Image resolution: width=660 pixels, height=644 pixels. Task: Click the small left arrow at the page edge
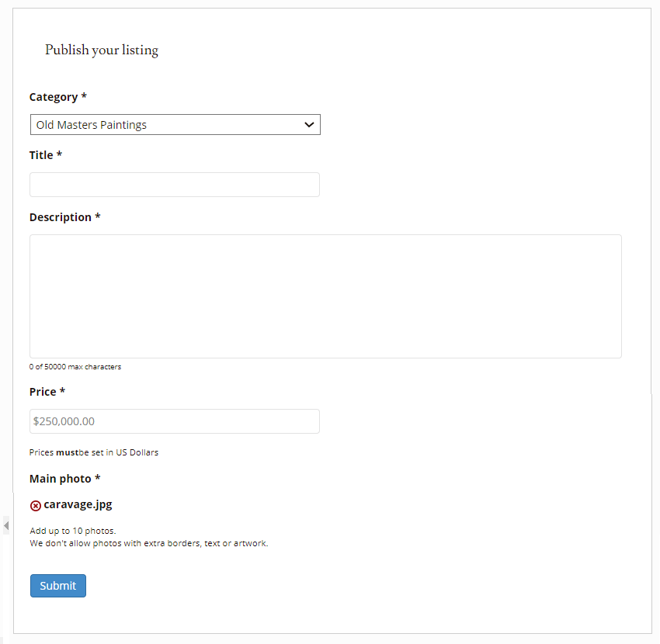coord(6,526)
